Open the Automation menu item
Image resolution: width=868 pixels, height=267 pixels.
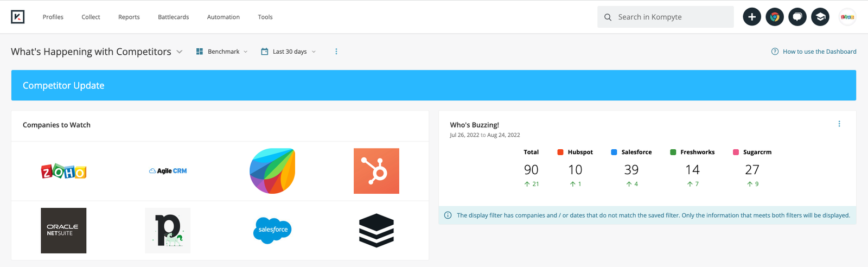tap(223, 17)
